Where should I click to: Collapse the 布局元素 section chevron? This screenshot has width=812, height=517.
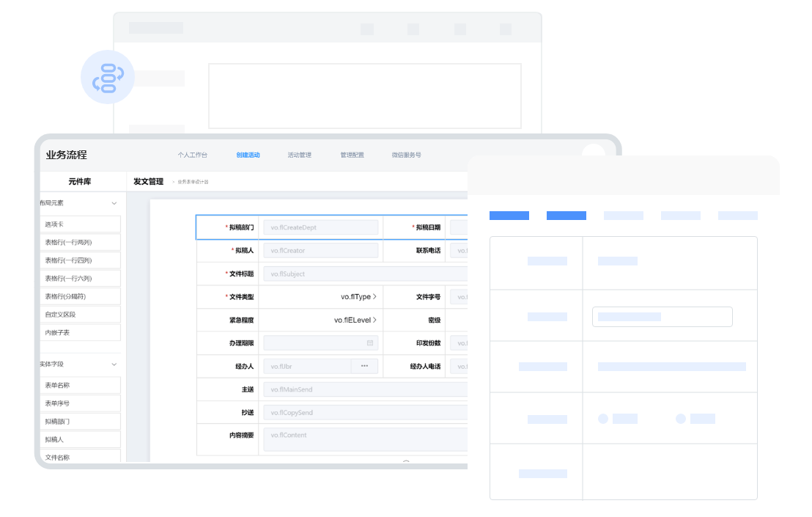coord(114,203)
